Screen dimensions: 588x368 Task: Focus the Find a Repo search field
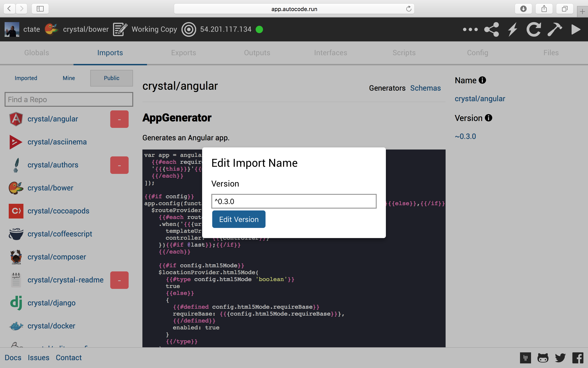point(69,99)
